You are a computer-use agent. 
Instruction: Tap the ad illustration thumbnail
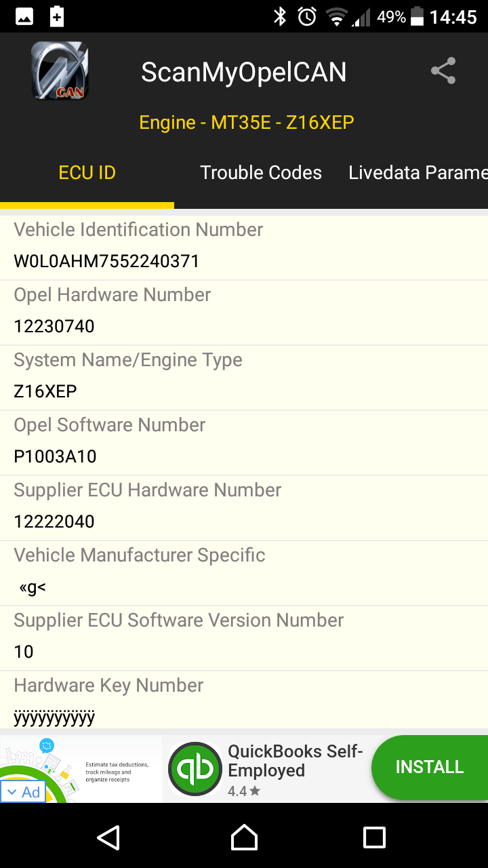[81, 769]
